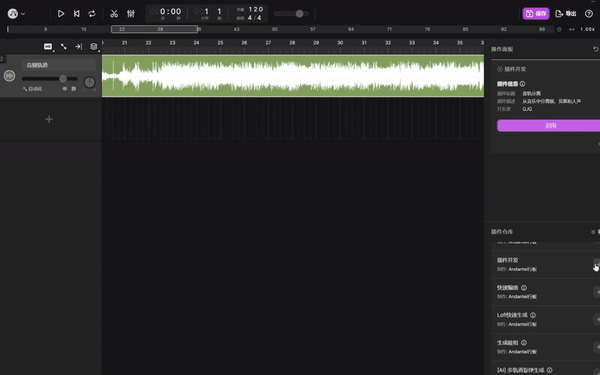Click the purple save button
The height and width of the screenshot is (375, 600).
pyautogui.click(x=536, y=14)
